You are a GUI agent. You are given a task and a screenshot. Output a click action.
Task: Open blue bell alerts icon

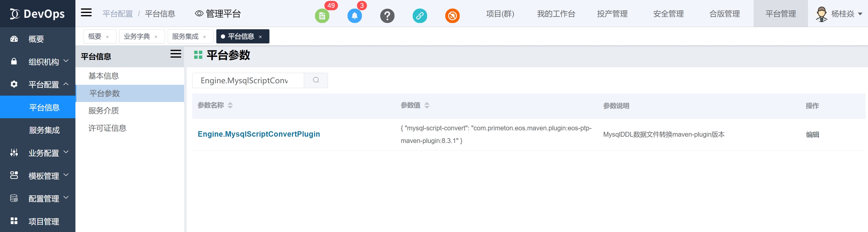355,15
